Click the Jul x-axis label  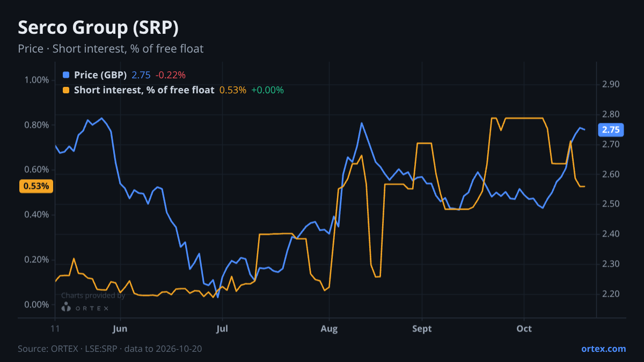click(222, 329)
